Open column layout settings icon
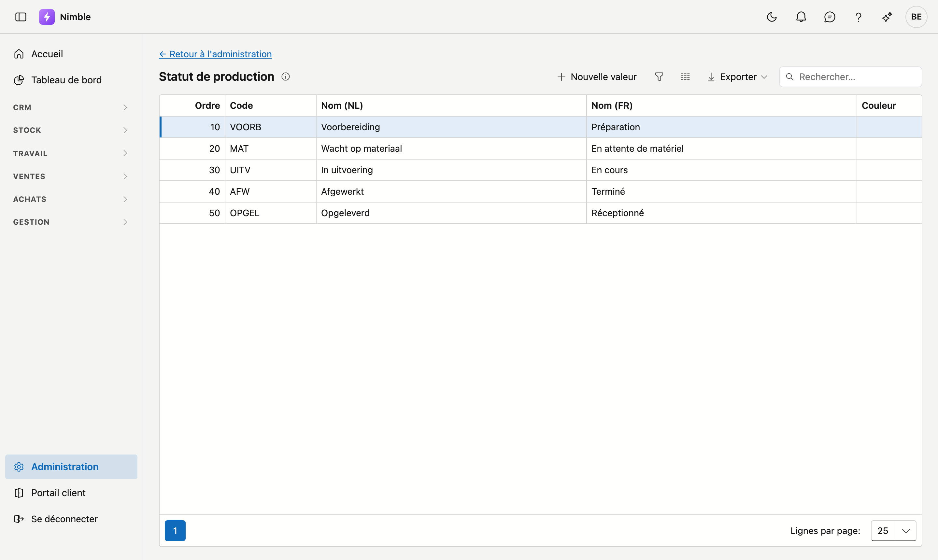 point(685,77)
